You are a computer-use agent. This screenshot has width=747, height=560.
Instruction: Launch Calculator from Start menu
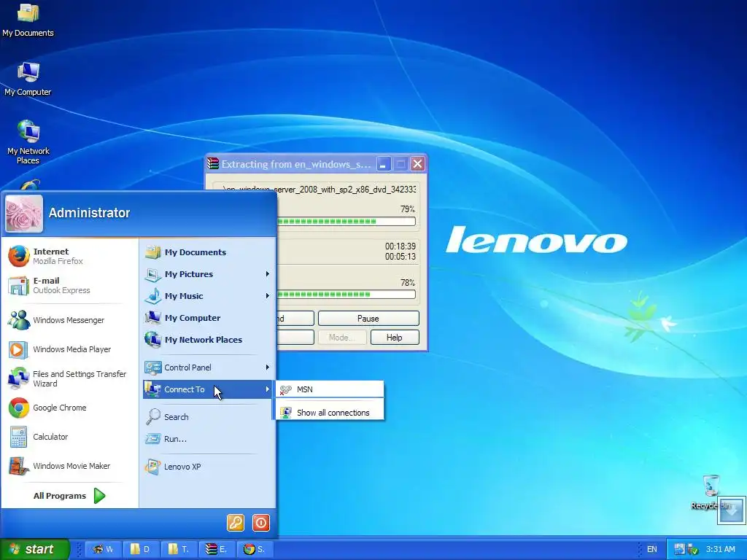71,437
